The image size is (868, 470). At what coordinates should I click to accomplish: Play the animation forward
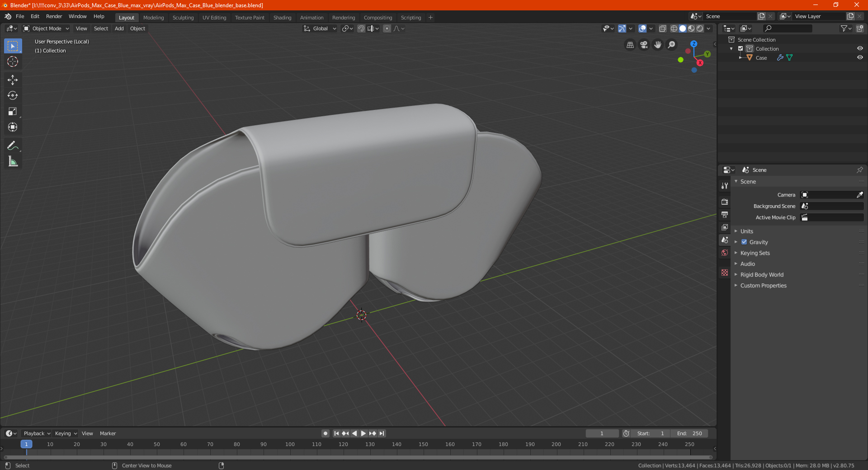[x=363, y=433]
